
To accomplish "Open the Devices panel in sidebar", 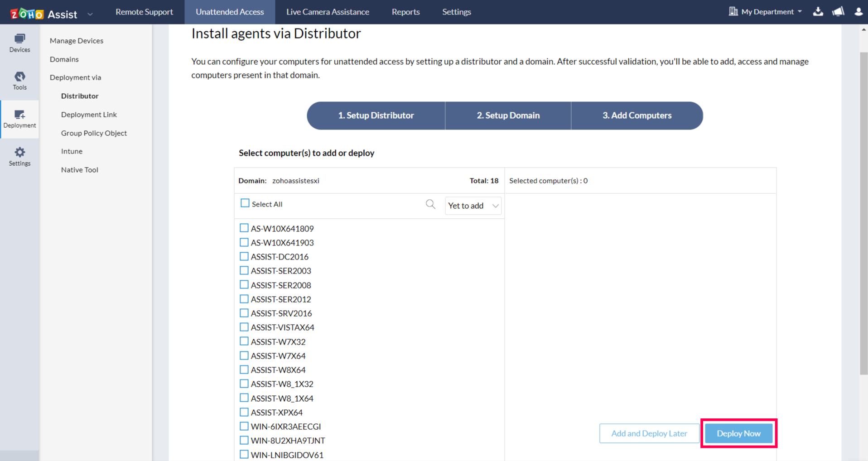I will 19,43.
